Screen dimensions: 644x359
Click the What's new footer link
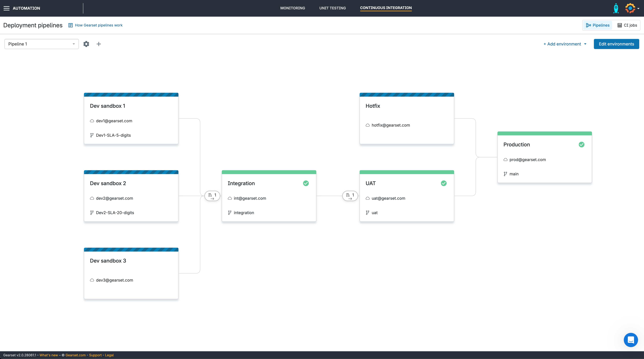click(48, 355)
